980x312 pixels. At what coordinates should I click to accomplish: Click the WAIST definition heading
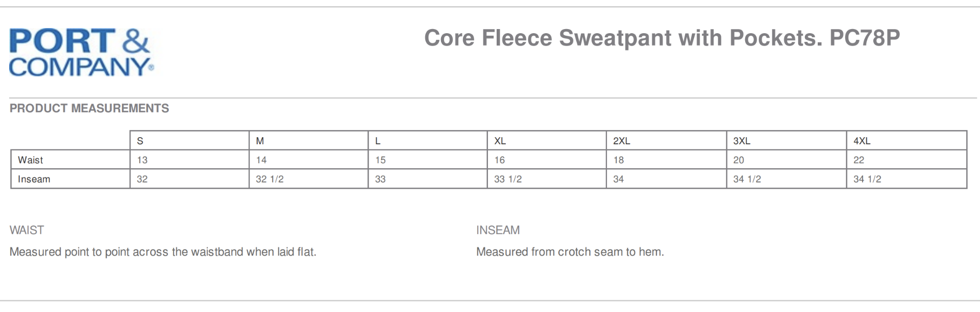pos(27,230)
